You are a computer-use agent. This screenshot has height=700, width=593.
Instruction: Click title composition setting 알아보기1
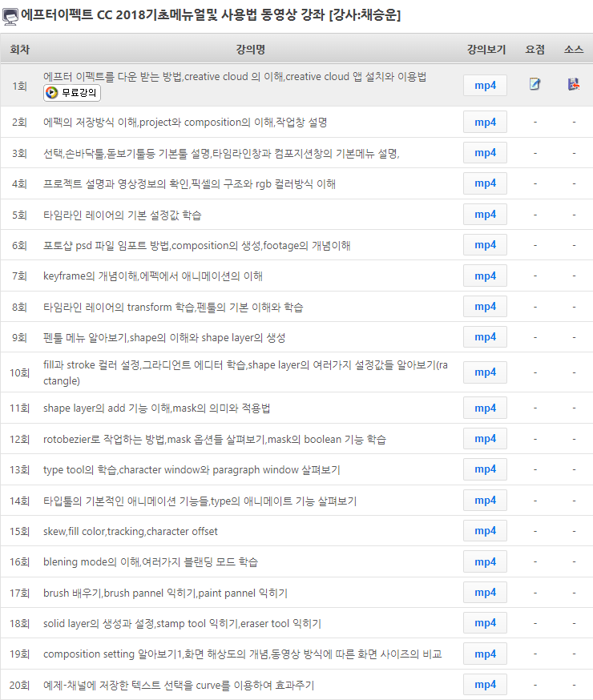243,654
